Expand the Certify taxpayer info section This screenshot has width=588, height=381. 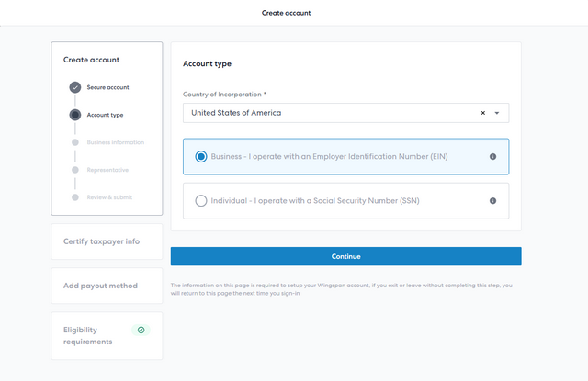pos(107,241)
